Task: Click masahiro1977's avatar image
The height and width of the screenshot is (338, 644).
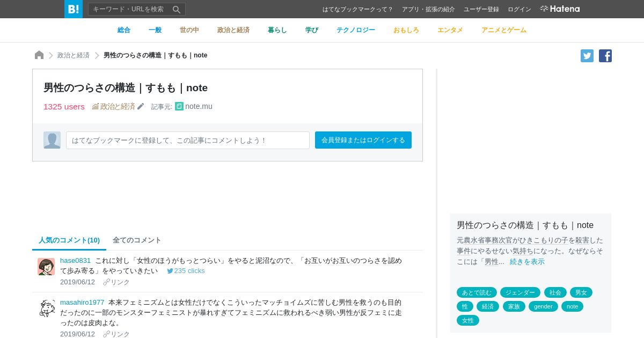Action: pyautogui.click(x=46, y=308)
